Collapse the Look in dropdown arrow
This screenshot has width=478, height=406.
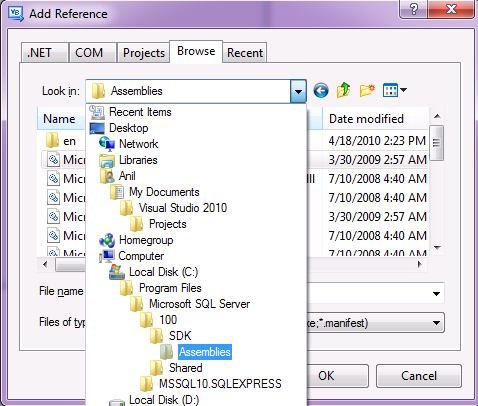(x=298, y=91)
